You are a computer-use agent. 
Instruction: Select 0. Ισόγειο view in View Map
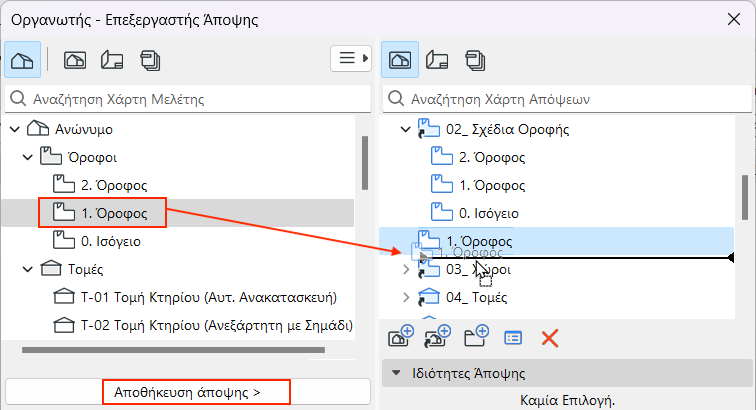pos(489,213)
